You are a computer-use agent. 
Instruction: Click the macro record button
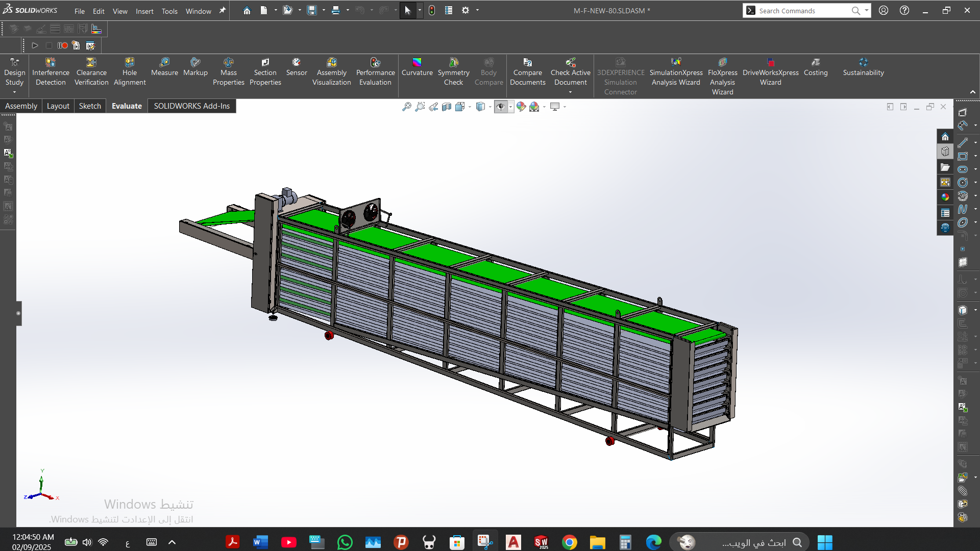[x=63, y=45]
